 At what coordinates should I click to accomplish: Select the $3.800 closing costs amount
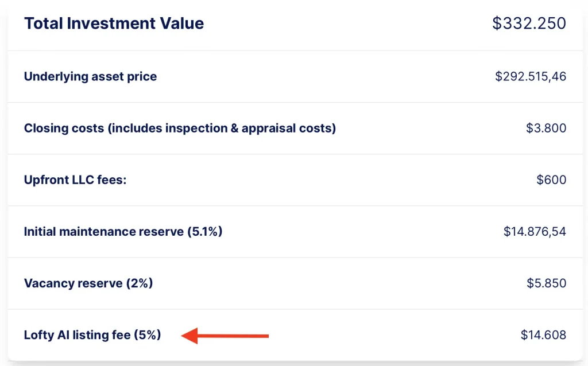coord(546,128)
